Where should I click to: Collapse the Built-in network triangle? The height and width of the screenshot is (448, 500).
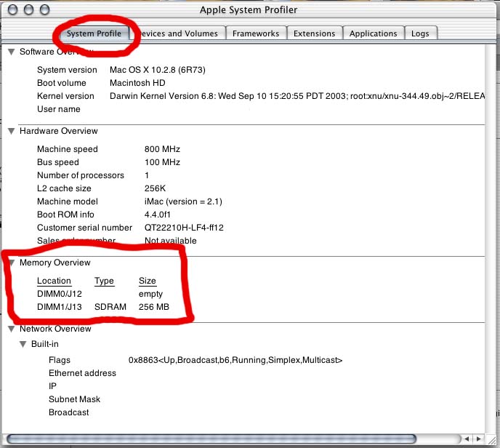23,344
